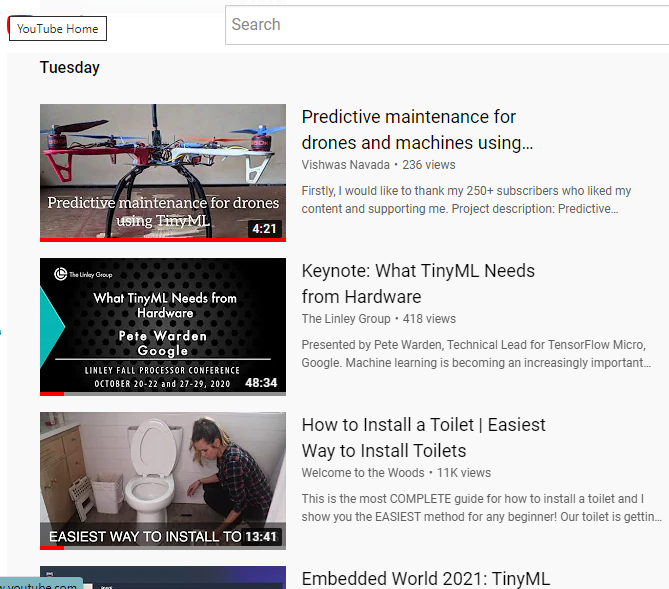The image size is (669, 589).
Task: Click the 13:41 duration badge
Action: point(261,537)
